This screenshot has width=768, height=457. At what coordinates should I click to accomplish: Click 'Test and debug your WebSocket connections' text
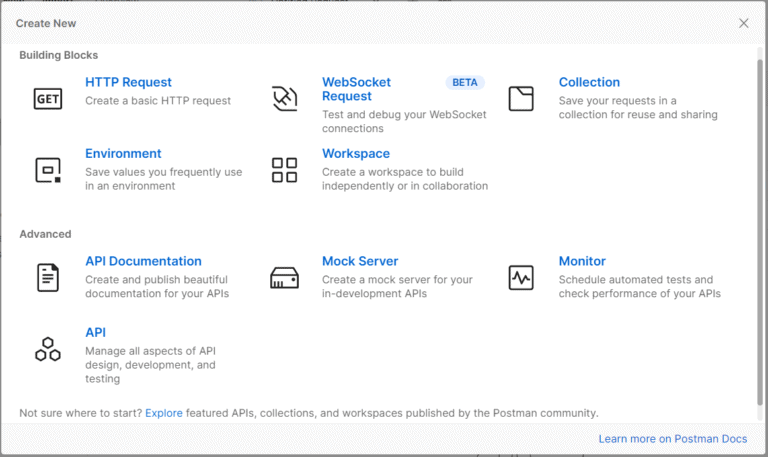(404, 121)
